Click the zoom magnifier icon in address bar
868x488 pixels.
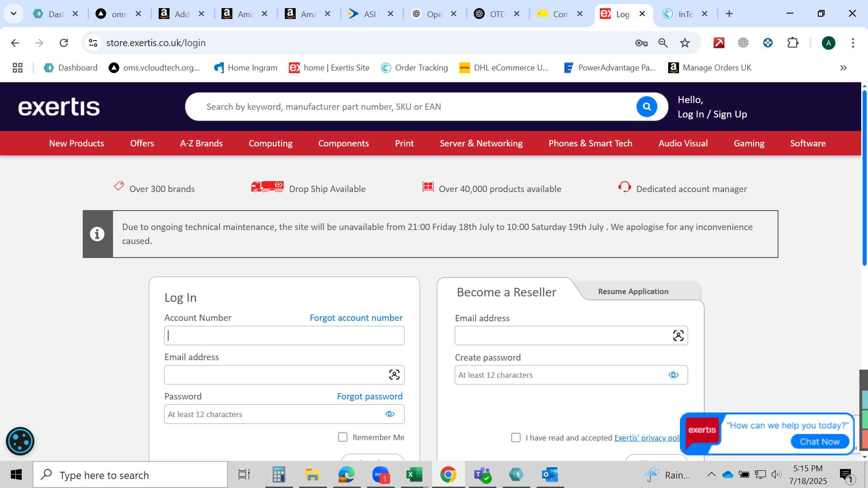[x=663, y=43]
